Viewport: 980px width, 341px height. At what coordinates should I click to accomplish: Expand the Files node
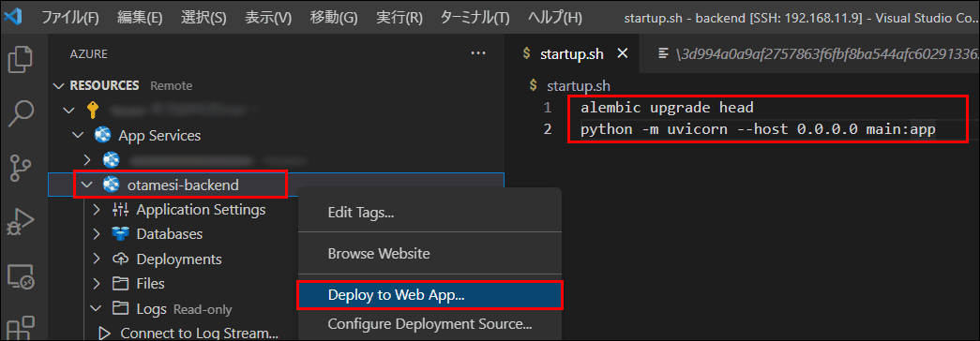[97, 284]
